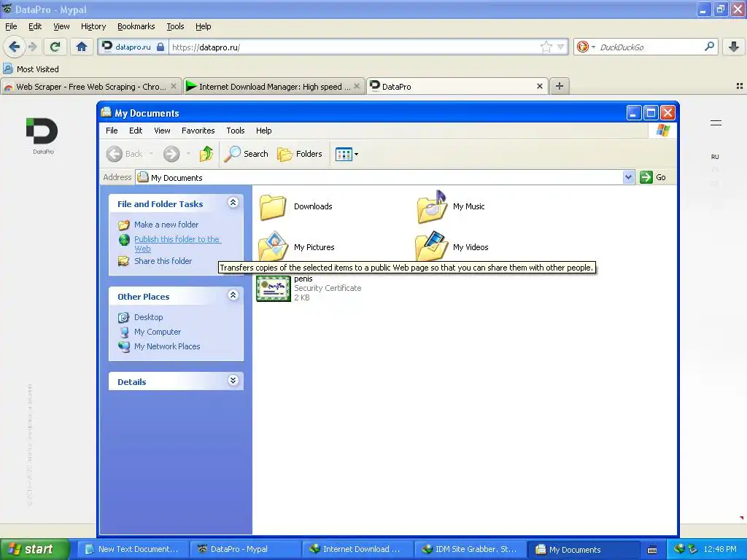Click system tray clock 12:48 PM
The width and height of the screenshot is (747, 560).
[720, 550]
